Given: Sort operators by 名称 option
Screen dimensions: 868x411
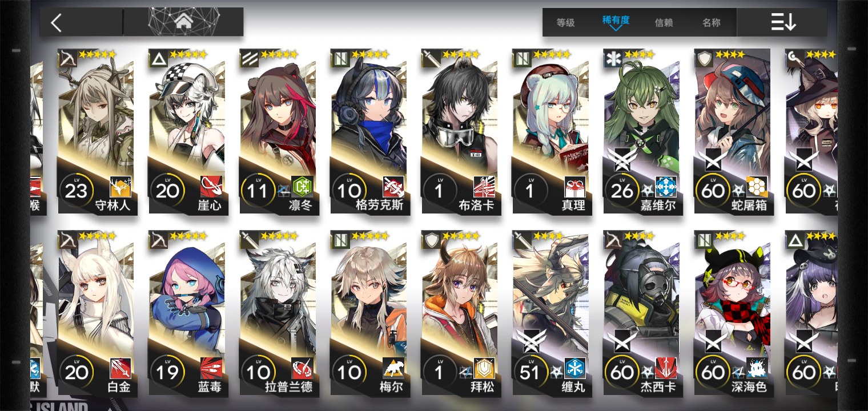Looking at the screenshot, I should [711, 23].
